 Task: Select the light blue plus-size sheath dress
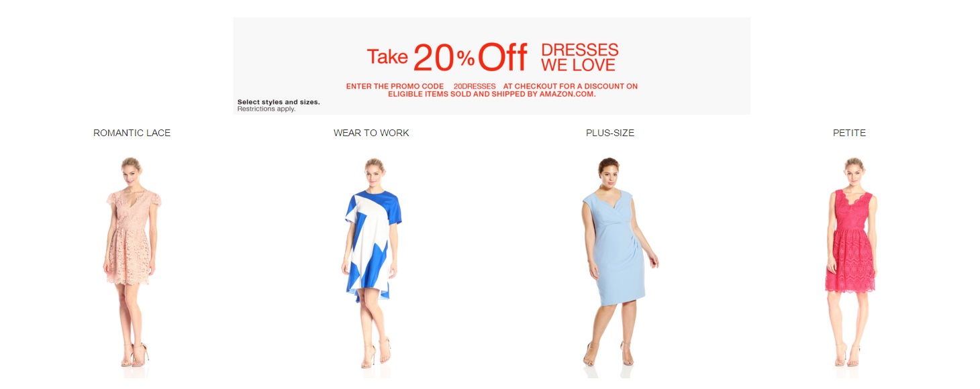pos(614,262)
